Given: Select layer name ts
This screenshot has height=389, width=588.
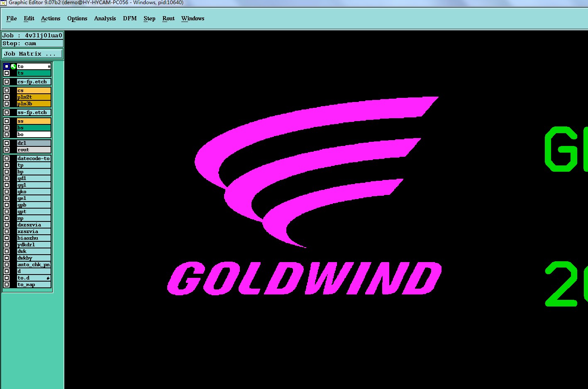Looking at the screenshot, I should (x=34, y=73).
